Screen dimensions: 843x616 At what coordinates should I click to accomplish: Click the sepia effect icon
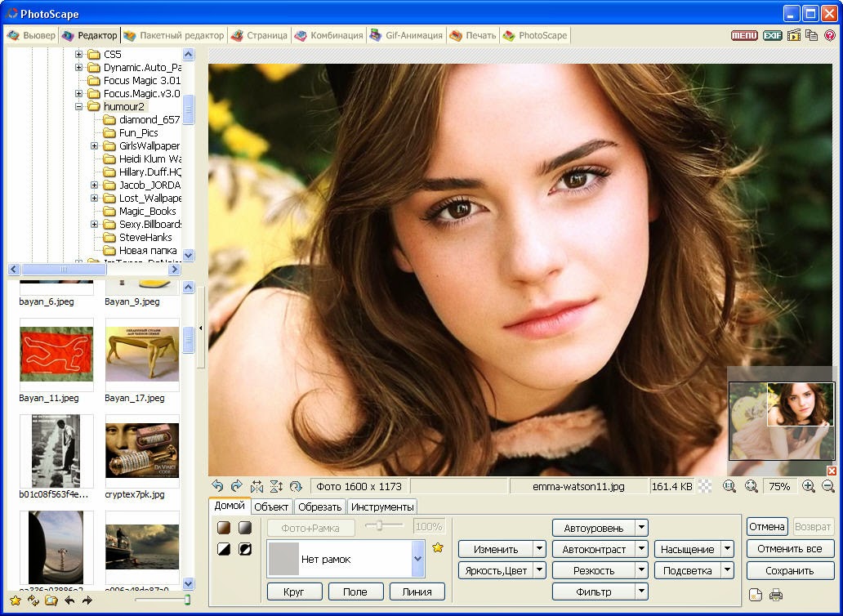224,528
